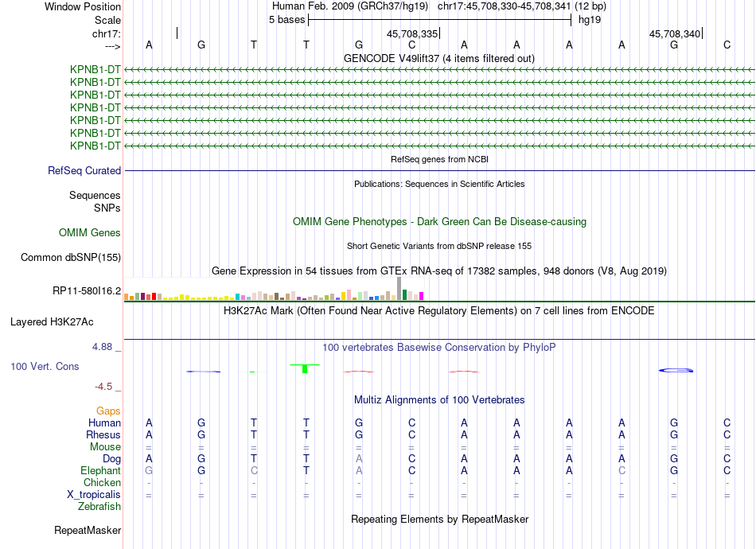The height and width of the screenshot is (549, 756).
Task: Select the Scale track label
Action: coord(107,20)
